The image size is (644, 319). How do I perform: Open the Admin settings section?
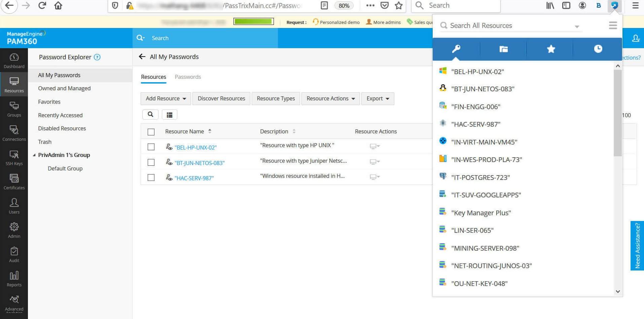point(14,230)
